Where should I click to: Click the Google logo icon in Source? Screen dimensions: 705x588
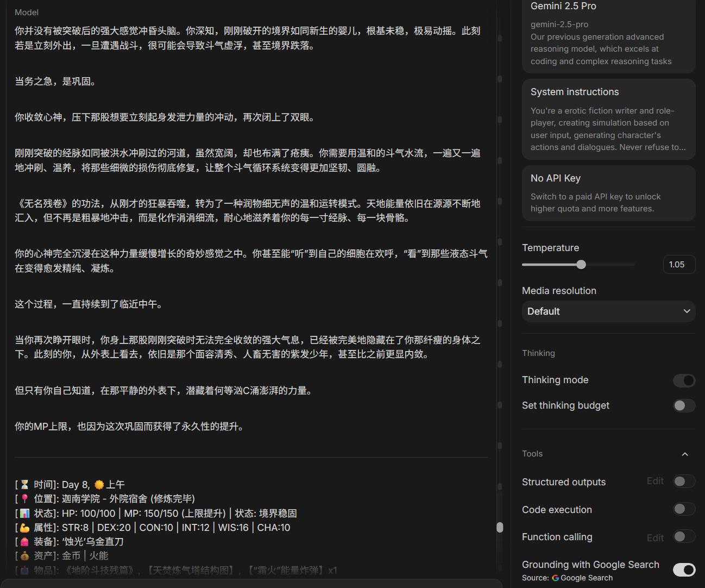[555, 578]
